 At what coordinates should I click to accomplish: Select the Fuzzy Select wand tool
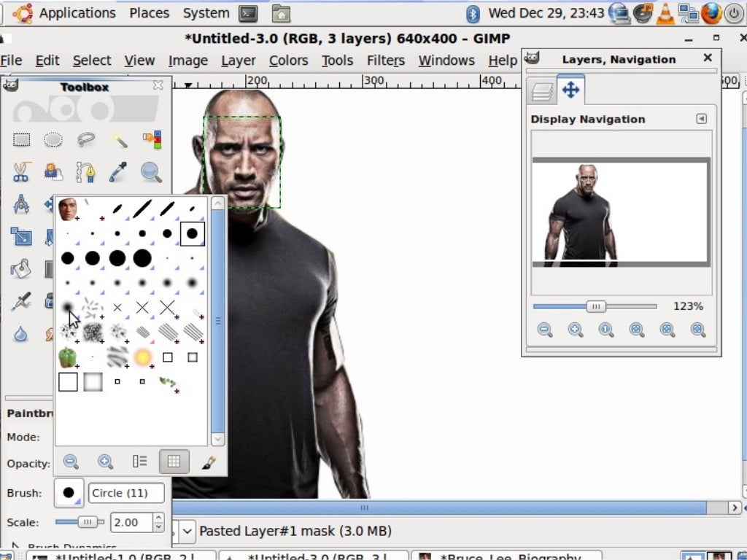click(119, 140)
